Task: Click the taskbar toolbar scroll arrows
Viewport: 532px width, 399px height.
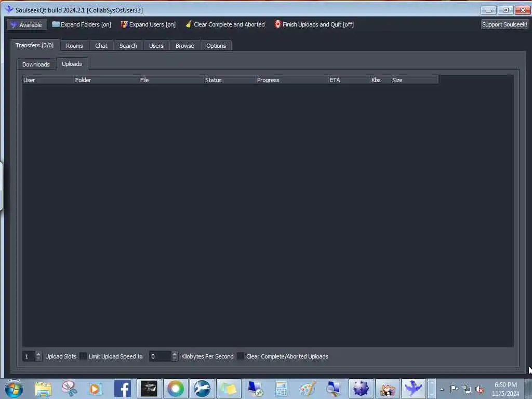Action: (432, 389)
